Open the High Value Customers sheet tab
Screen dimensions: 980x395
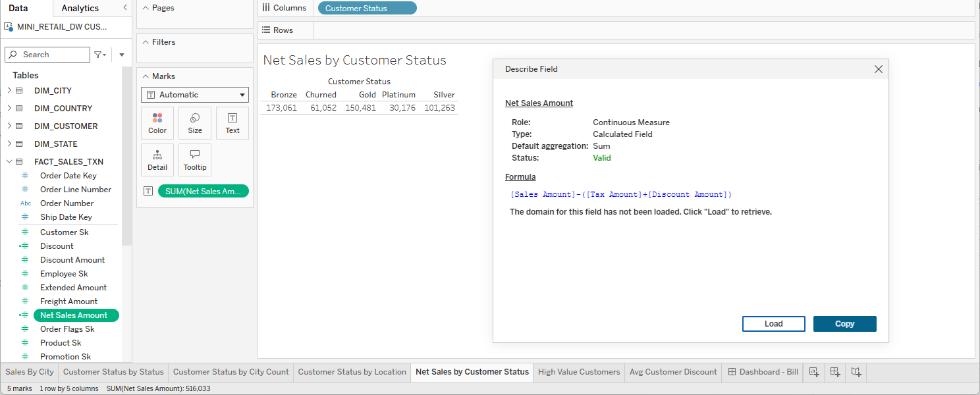click(x=579, y=372)
